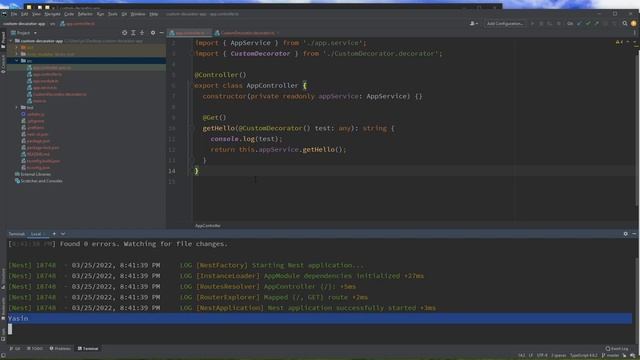This screenshot has width=640, height=360.
Task: Select app.module.ts in project tree
Action: pos(46,81)
